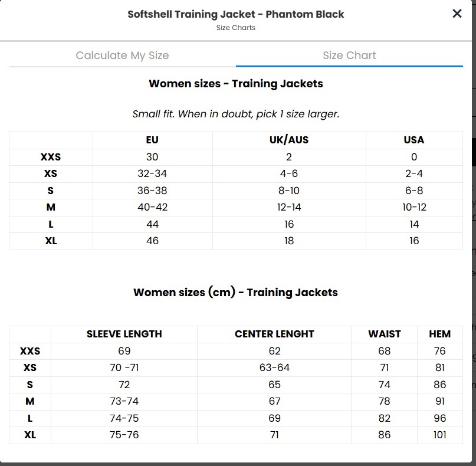Click the USA column header

414,140
